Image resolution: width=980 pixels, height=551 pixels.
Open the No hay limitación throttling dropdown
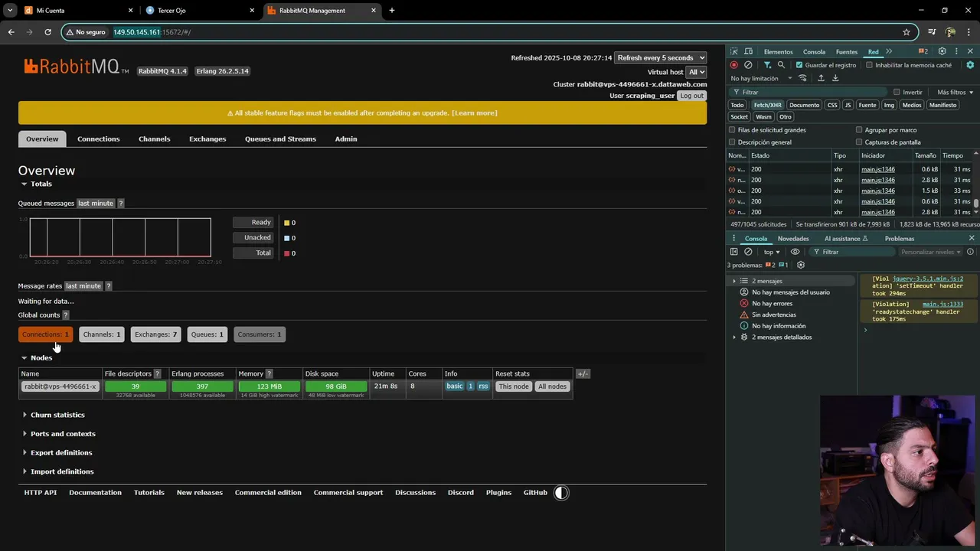coord(761,78)
